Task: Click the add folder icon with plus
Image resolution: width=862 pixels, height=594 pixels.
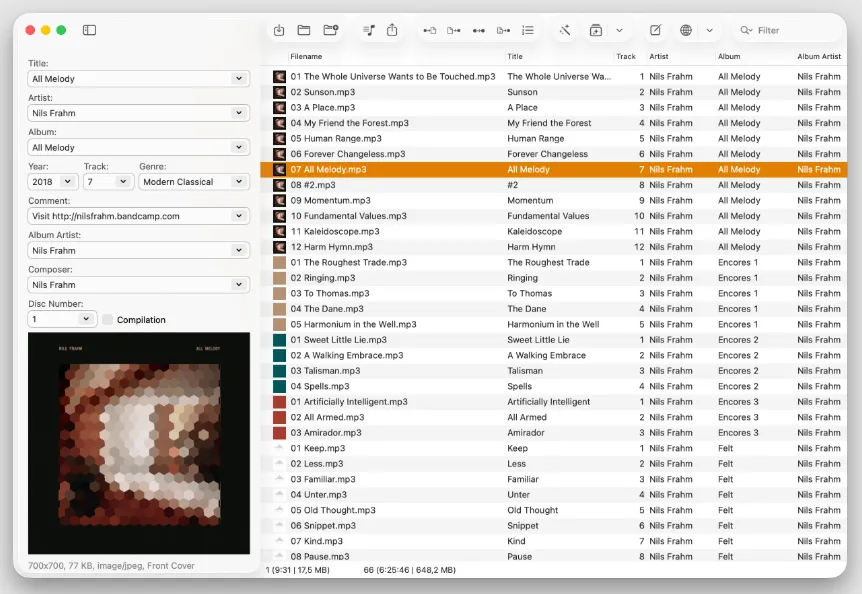Action: 331,30
